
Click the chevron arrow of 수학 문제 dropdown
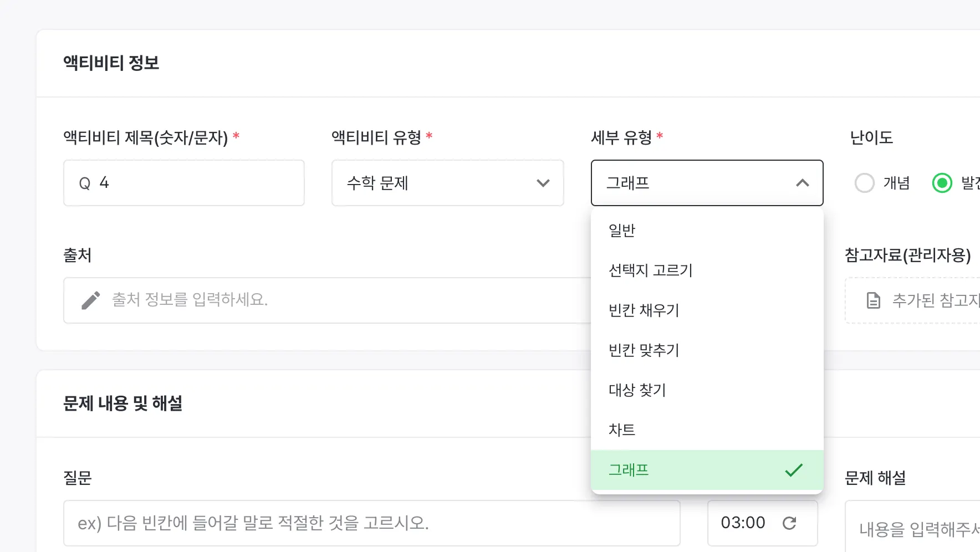click(x=543, y=183)
